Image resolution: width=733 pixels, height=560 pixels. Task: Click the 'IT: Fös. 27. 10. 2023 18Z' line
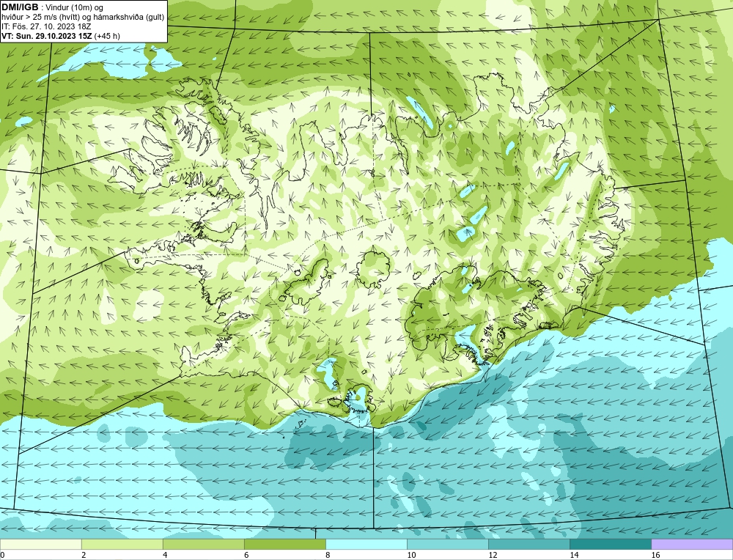[x=45, y=26]
